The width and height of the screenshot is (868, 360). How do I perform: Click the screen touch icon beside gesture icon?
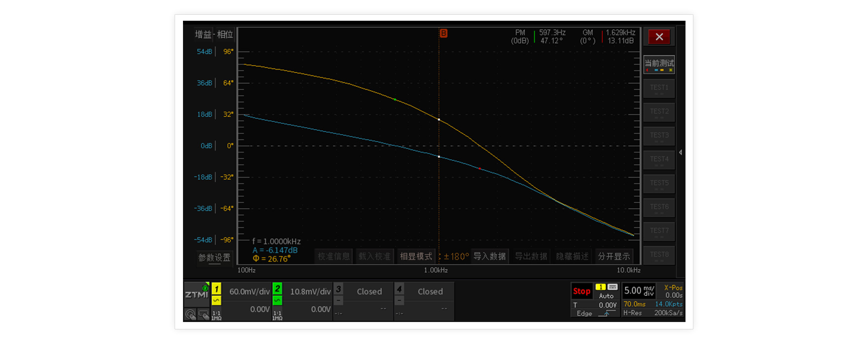point(203,314)
